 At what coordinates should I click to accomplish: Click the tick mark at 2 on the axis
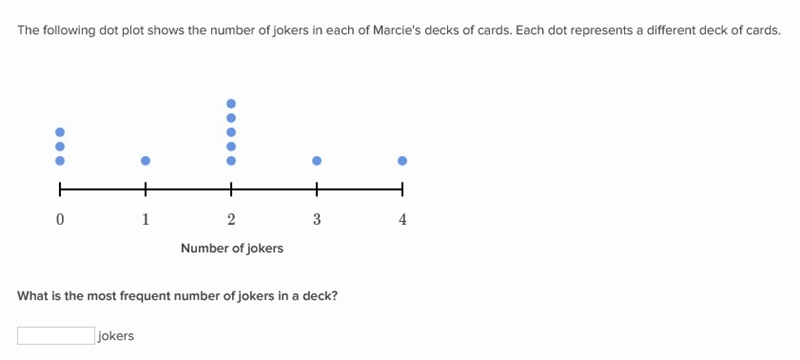[231, 190]
